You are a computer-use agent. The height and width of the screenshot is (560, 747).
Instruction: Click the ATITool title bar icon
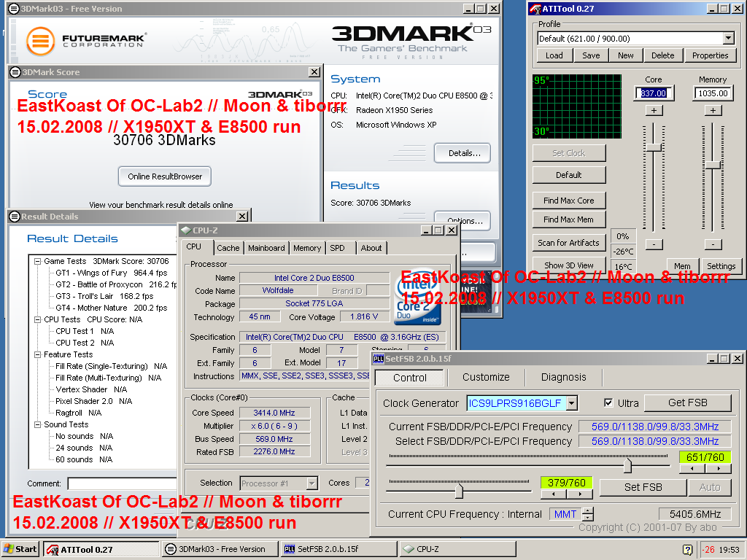pyautogui.click(x=535, y=9)
